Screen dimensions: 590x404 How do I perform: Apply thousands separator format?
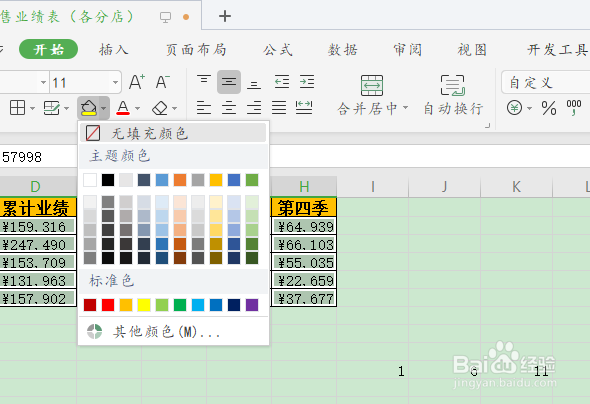(x=574, y=108)
